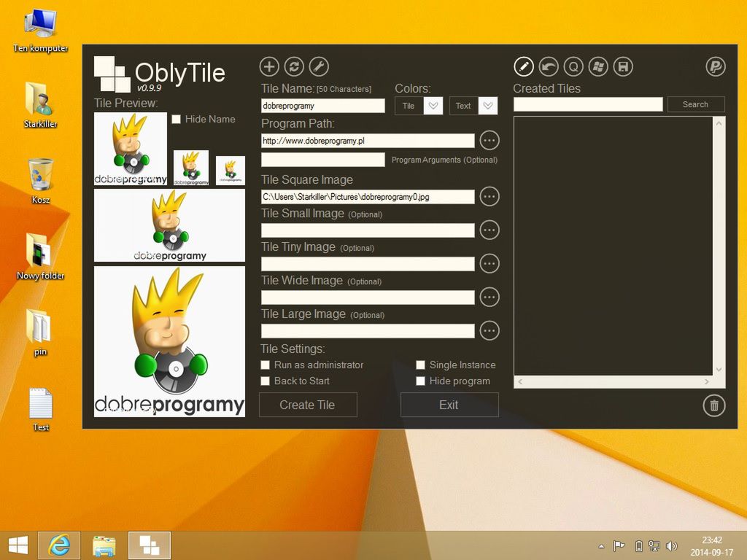747x560 pixels.
Task: Click the round Q icon
Action: pyautogui.click(x=573, y=66)
